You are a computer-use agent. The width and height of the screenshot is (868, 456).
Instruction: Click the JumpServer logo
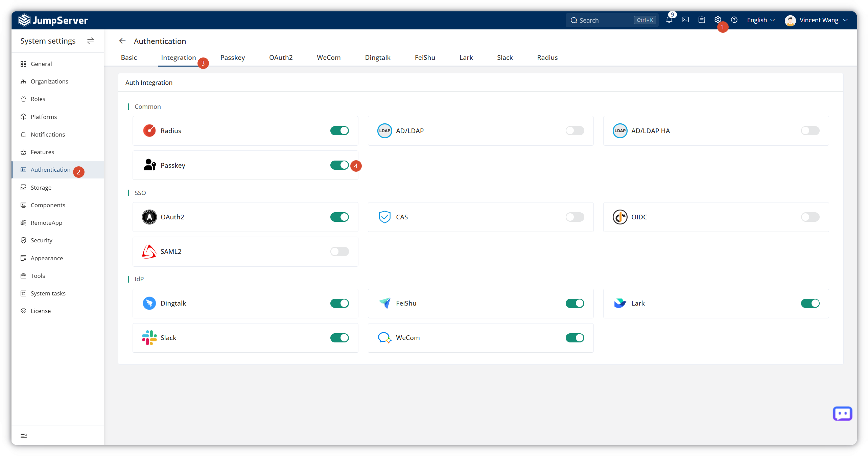pyautogui.click(x=53, y=20)
